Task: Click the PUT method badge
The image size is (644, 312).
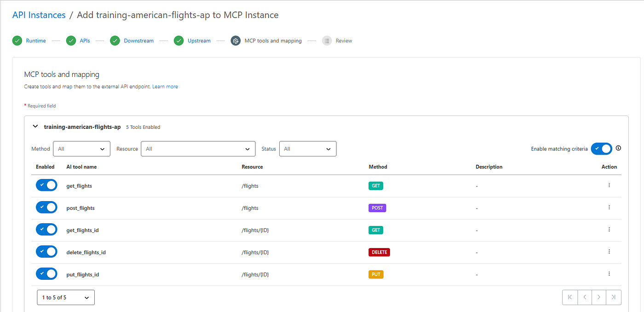Action: [376, 274]
